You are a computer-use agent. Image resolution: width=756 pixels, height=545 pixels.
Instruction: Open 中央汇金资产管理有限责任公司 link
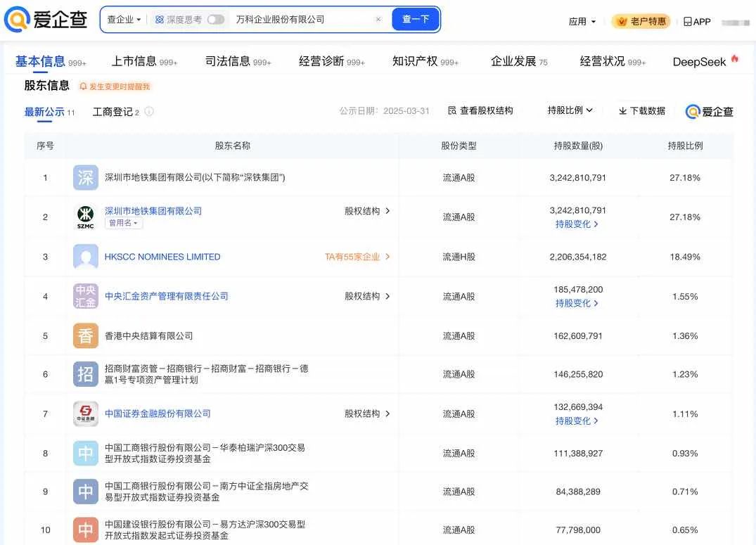[x=167, y=296]
